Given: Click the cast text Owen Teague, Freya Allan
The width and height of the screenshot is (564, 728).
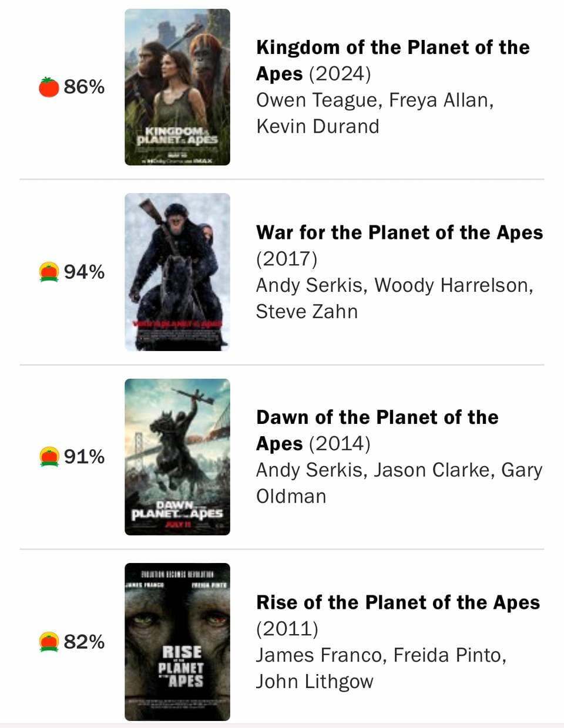Looking at the screenshot, I should click(x=375, y=100).
